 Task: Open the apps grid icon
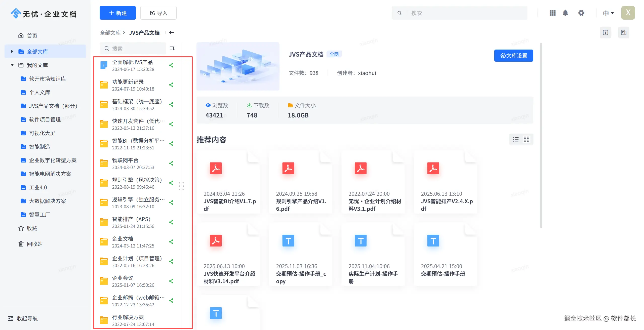coord(552,13)
